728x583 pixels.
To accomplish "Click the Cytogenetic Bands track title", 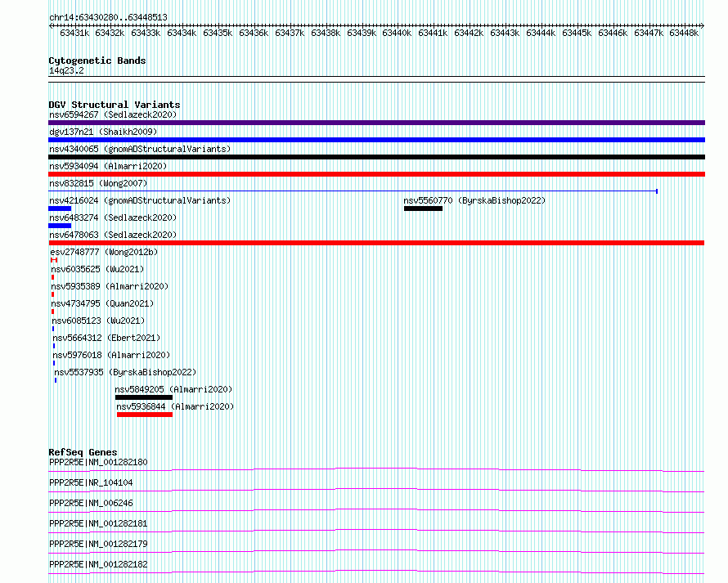I will click(x=97, y=61).
